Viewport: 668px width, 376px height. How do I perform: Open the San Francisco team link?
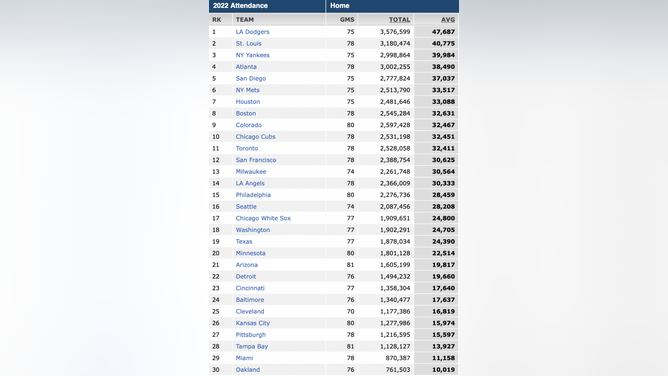click(x=256, y=160)
